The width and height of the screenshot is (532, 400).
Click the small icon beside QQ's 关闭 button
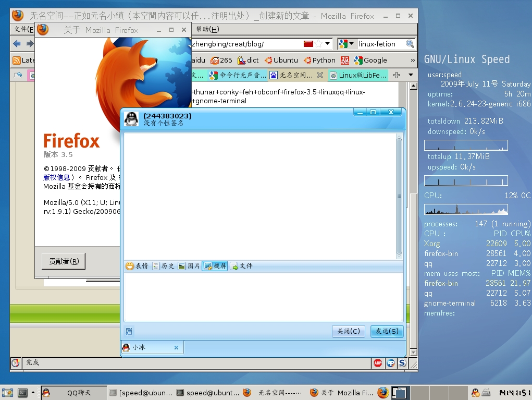click(x=129, y=331)
